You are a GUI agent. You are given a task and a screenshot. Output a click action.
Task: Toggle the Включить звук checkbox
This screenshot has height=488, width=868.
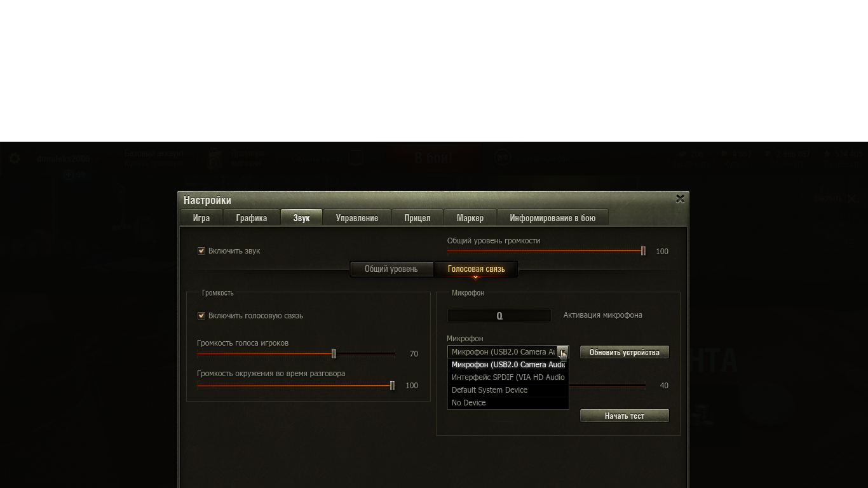point(201,251)
